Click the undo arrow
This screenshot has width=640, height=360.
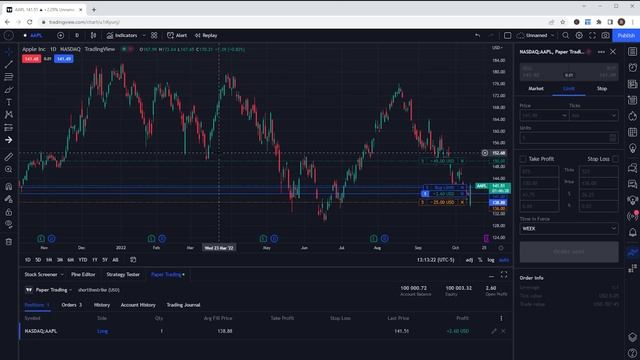477,36
